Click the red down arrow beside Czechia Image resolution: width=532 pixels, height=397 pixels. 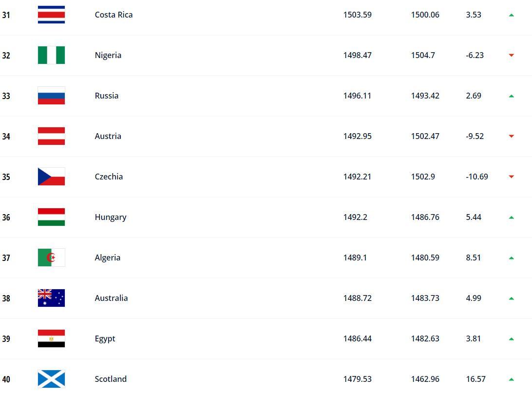(x=512, y=177)
